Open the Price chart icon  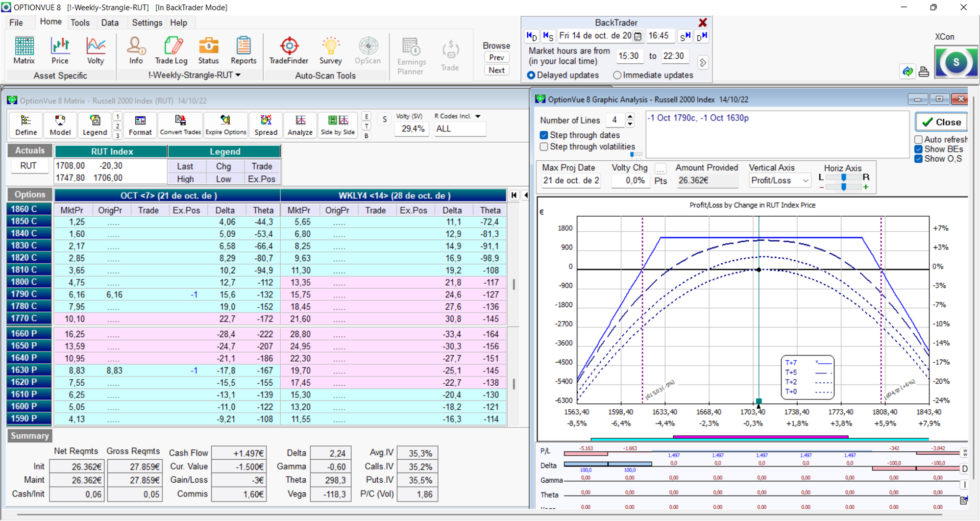click(60, 50)
